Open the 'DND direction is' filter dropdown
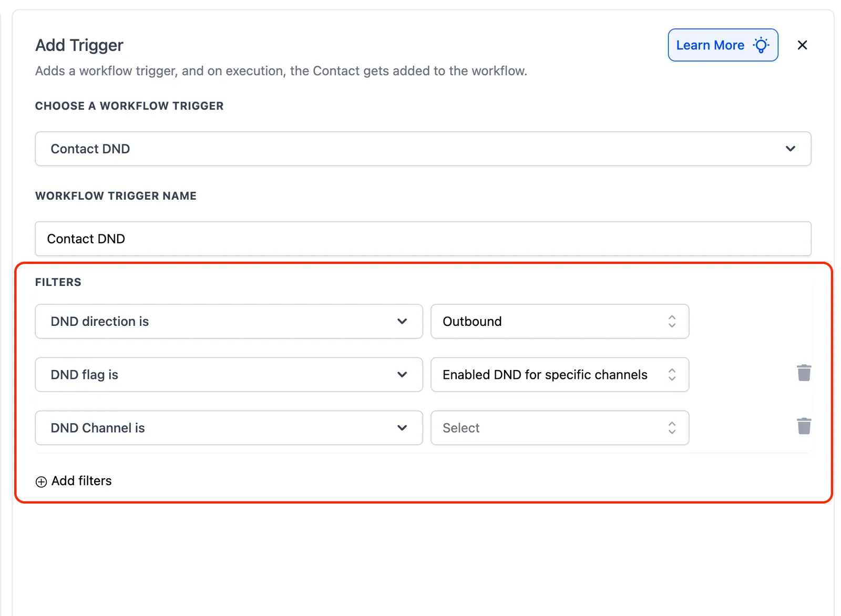The width and height of the screenshot is (841, 616). 229,321
